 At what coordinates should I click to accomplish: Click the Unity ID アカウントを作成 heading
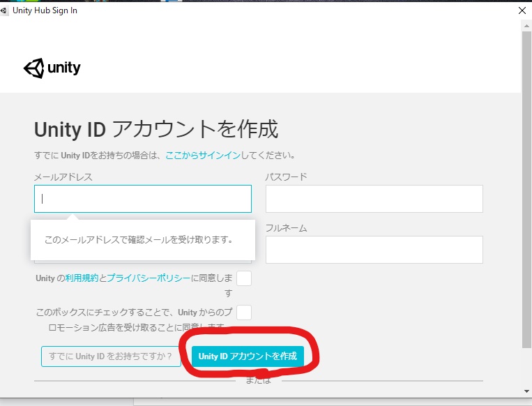[x=156, y=129]
